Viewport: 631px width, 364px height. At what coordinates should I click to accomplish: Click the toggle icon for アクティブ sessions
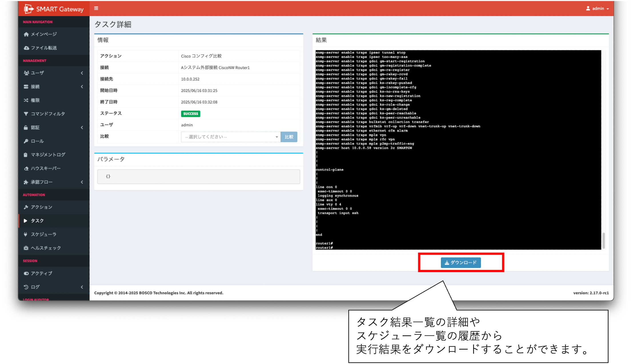(26, 273)
